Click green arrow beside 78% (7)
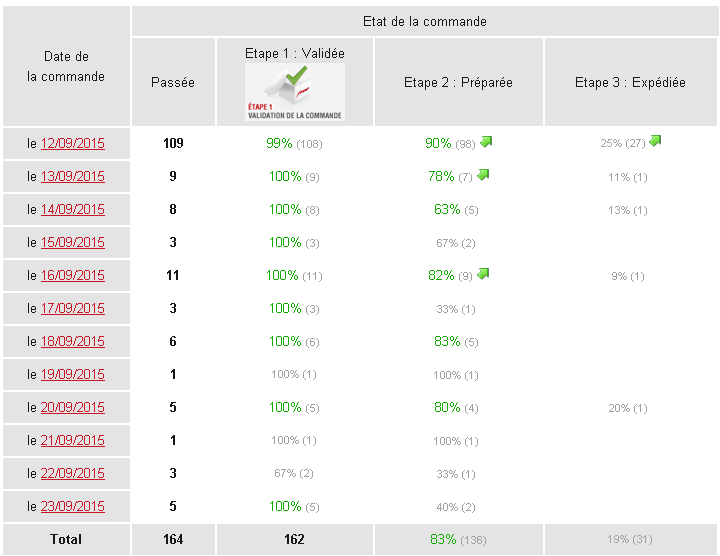The height and width of the screenshot is (556, 720). pyautogui.click(x=483, y=175)
